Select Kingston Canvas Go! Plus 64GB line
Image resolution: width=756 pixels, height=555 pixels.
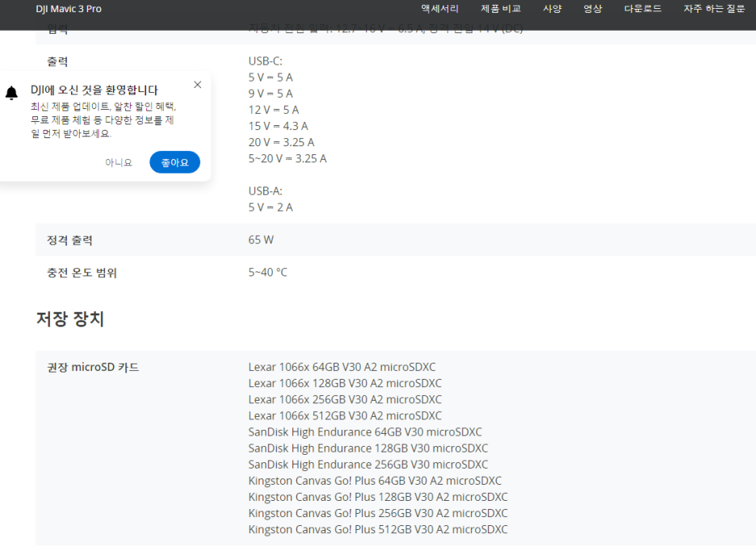coord(375,481)
